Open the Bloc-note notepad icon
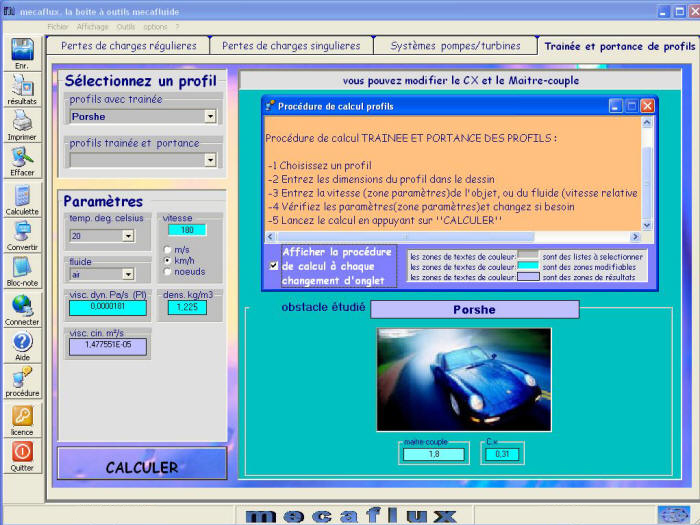The height and width of the screenshot is (525, 700). [21, 268]
